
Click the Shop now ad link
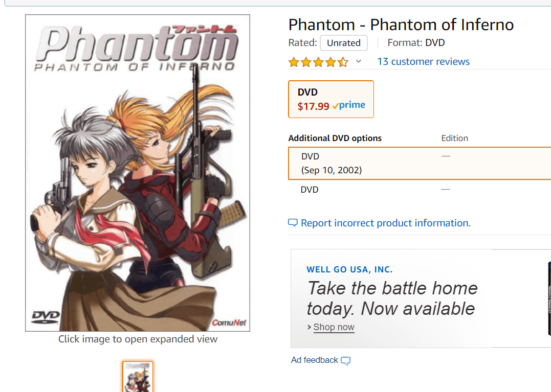[334, 327]
